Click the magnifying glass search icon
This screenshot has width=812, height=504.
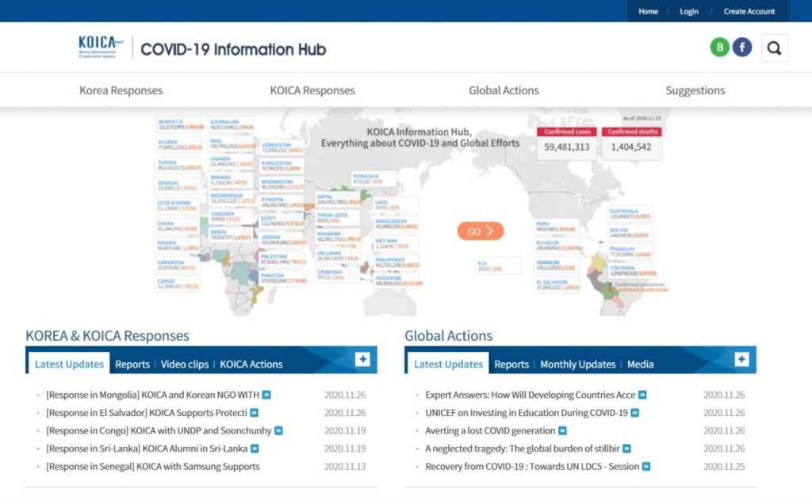774,48
